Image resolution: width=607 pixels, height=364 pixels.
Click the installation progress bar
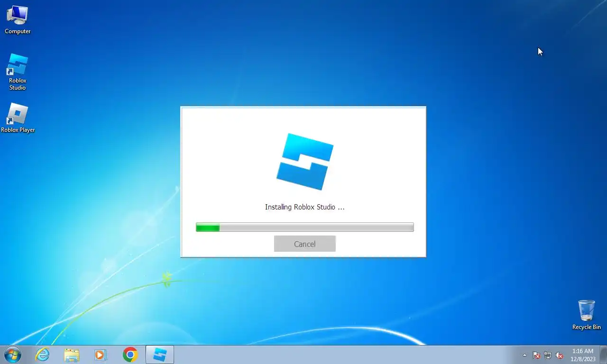(304, 227)
